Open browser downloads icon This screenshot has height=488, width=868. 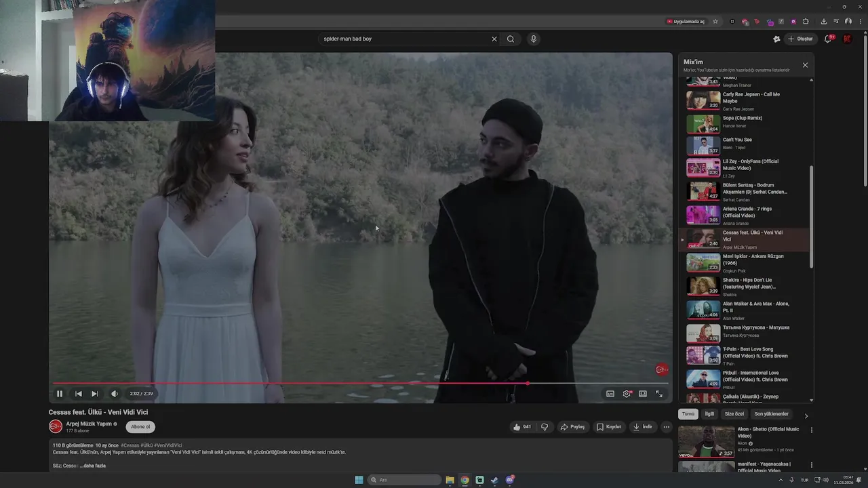pos(823,22)
